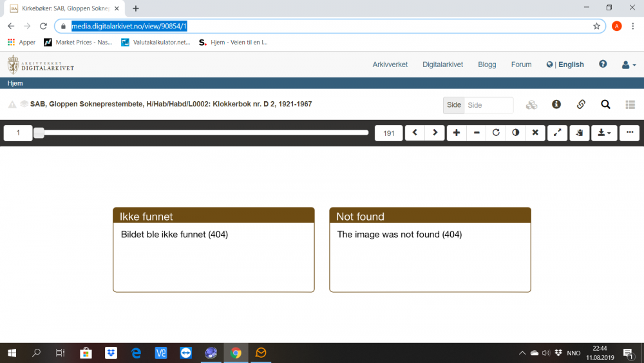
Task: Open the Forum menu item
Action: (521, 64)
